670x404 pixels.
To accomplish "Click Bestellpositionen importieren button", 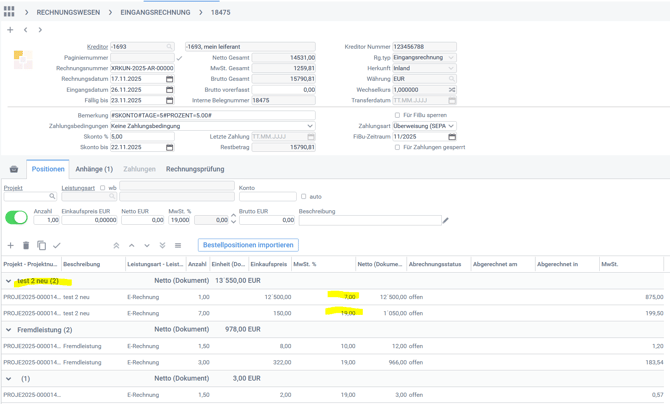I will pos(248,245).
